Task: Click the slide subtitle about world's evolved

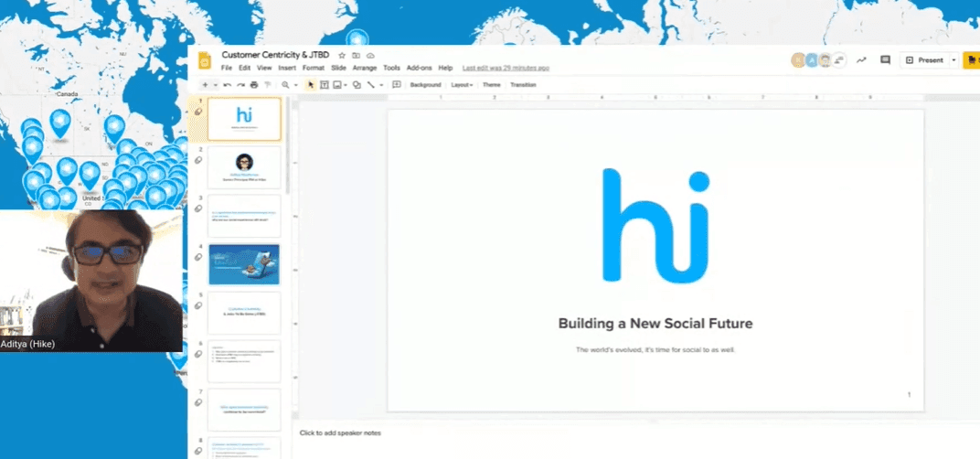Action: pos(655,349)
